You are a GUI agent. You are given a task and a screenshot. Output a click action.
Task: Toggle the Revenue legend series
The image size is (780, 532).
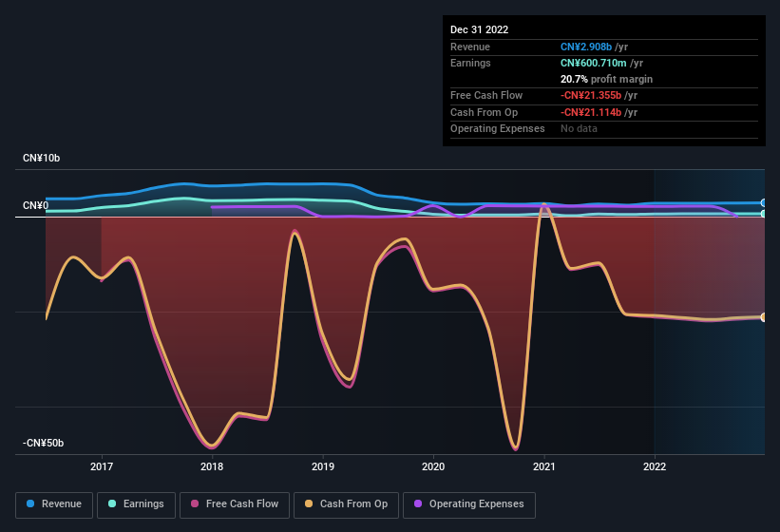tap(54, 504)
